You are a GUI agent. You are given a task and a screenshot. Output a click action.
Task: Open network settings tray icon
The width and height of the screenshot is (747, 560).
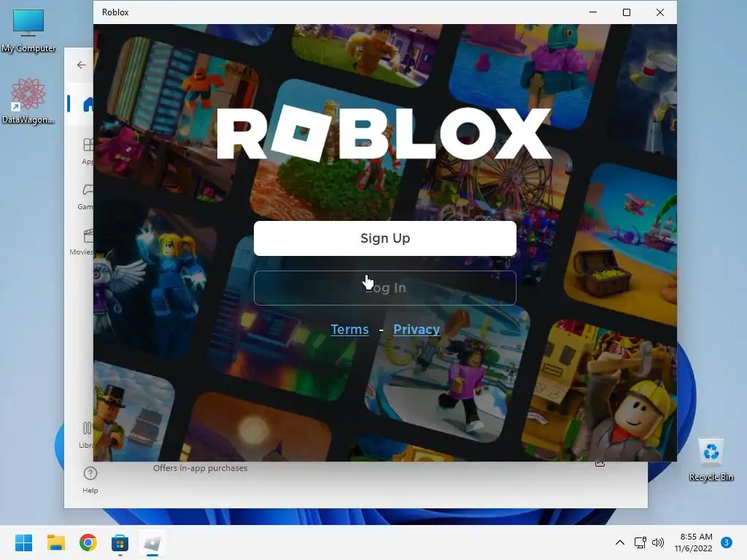[x=640, y=542]
